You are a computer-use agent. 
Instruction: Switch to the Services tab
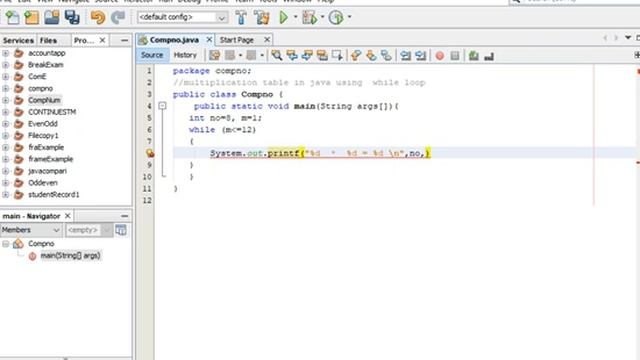[18, 40]
